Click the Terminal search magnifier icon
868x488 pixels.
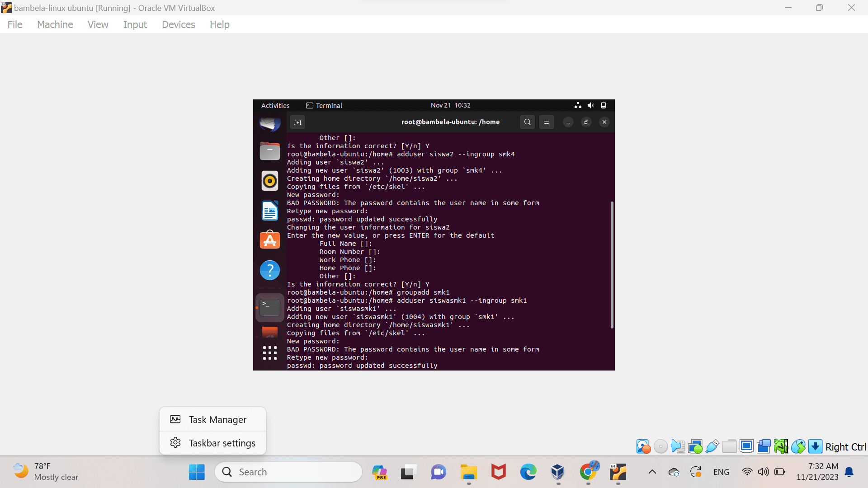tap(527, 122)
